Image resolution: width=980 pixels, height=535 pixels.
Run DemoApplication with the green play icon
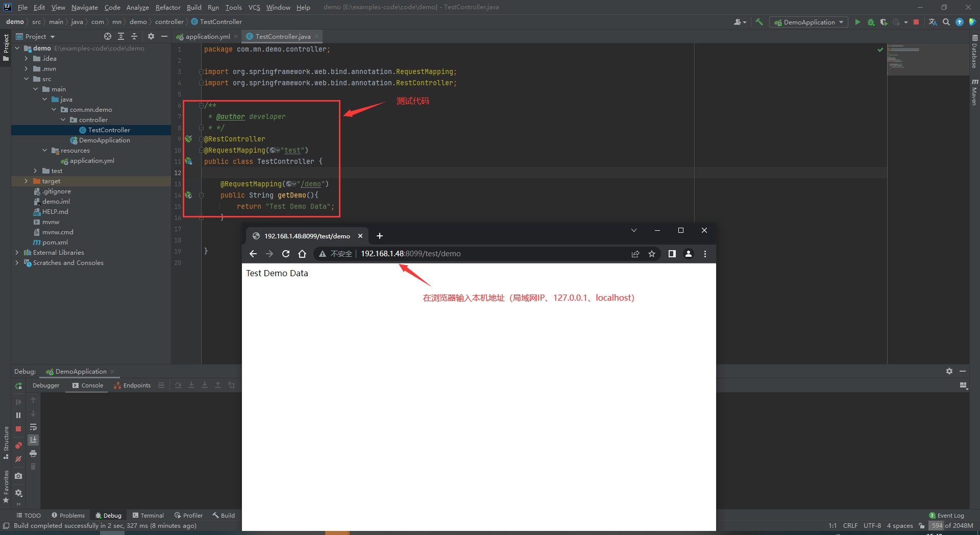click(857, 22)
